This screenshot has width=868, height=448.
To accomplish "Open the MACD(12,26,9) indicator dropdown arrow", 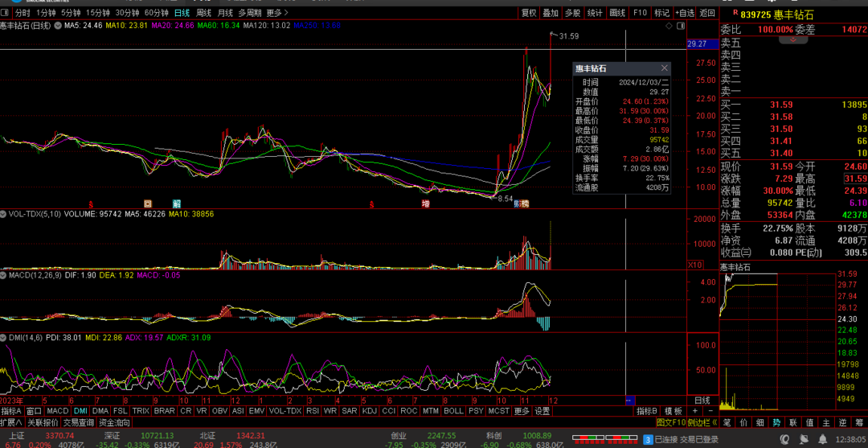I will 3,274.
